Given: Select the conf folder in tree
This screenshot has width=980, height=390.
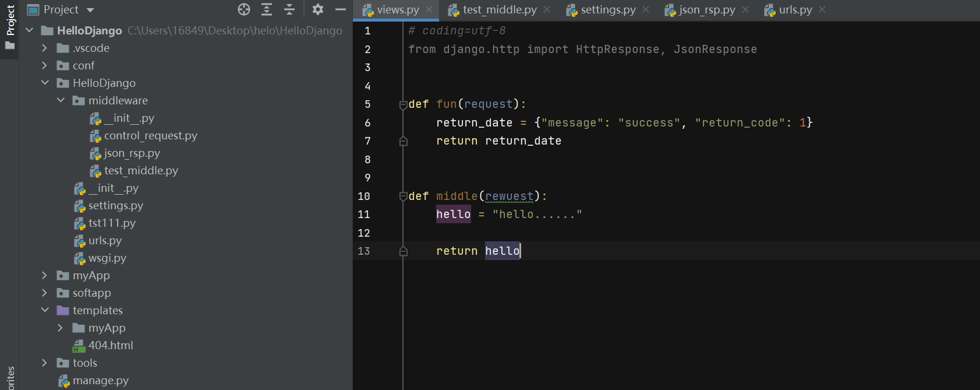Looking at the screenshot, I should (x=84, y=65).
